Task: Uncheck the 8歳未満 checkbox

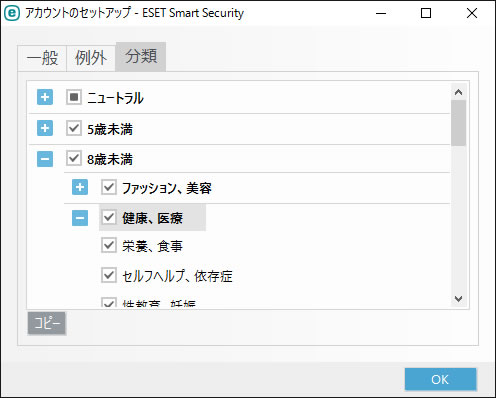Action: coord(74,158)
